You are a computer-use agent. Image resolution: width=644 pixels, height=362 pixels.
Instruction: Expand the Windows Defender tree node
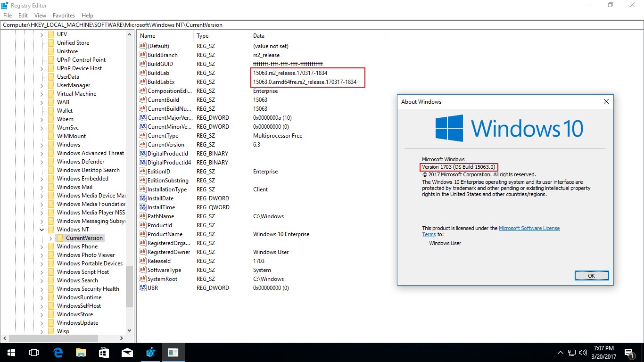42,162
